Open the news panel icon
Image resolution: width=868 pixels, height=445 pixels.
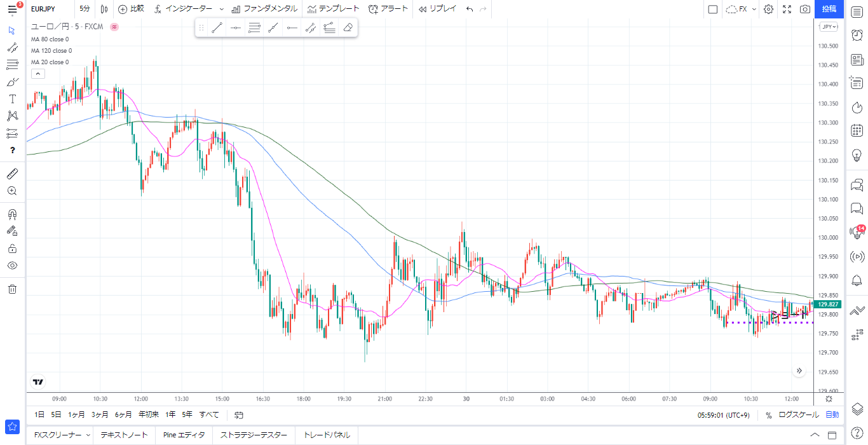click(857, 60)
